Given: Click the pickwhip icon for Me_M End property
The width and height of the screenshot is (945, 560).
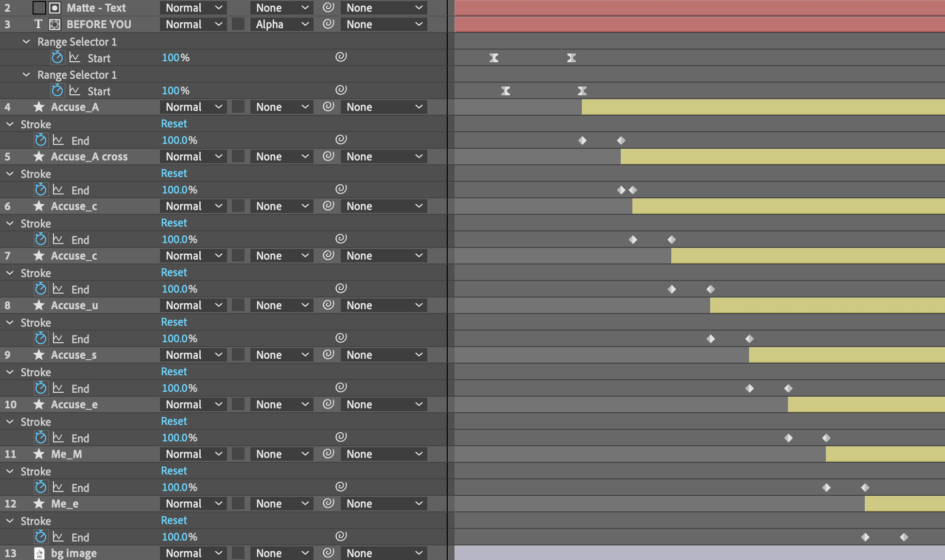Looking at the screenshot, I should [x=340, y=487].
